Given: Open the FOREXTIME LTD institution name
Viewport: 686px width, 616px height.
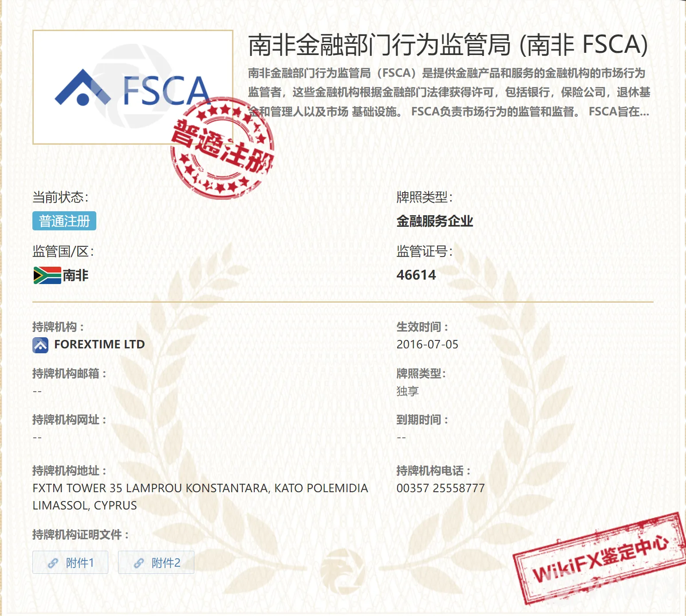Looking at the screenshot, I should (x=99, y=344).
